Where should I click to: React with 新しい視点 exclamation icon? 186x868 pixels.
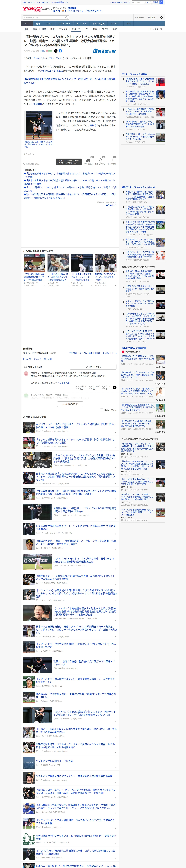coord(112,160)
